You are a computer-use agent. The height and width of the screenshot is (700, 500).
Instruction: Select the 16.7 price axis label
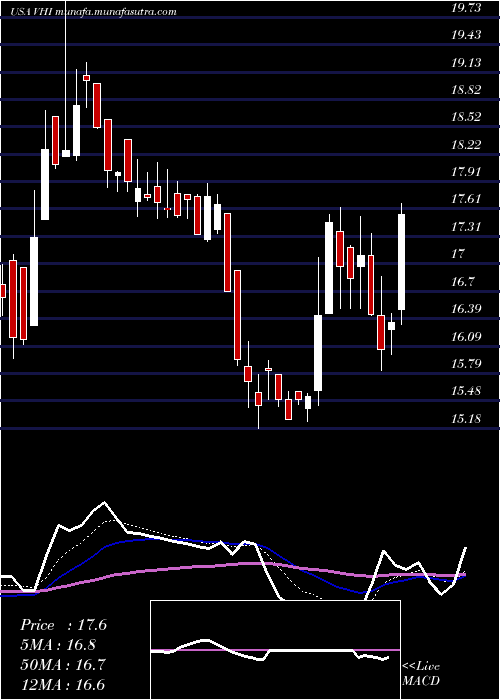(x=462, y=281)
